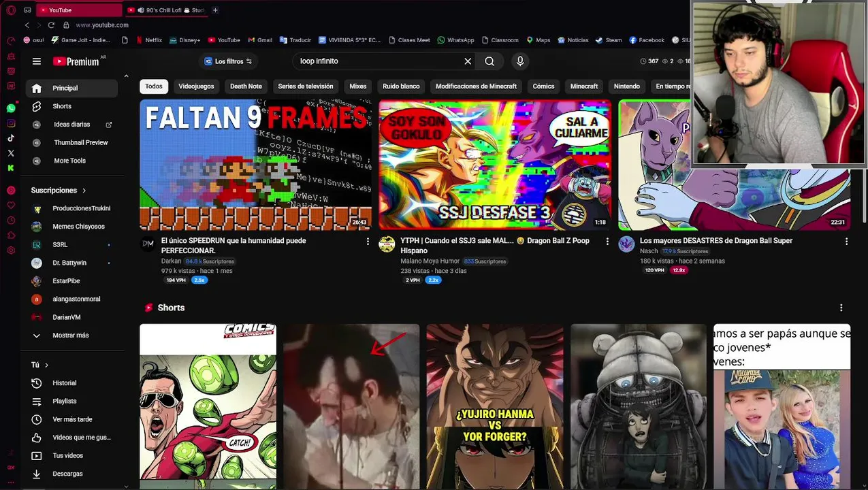Expand Mostrar más subscriptions
Screen dimensions: 868x490
[x=71, y=336]
